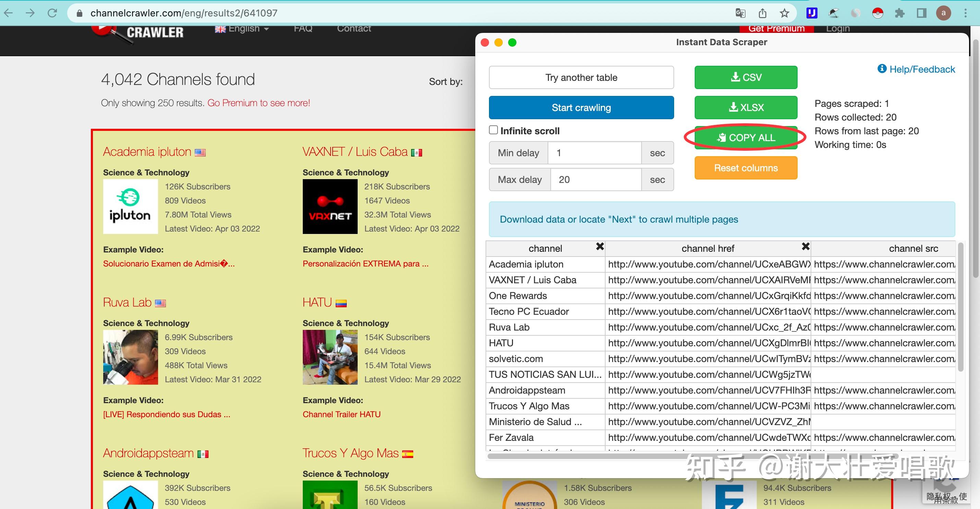Viewport: 980px width, 509px height.
Task: Click the share page icon
Action: click(762, 13)
